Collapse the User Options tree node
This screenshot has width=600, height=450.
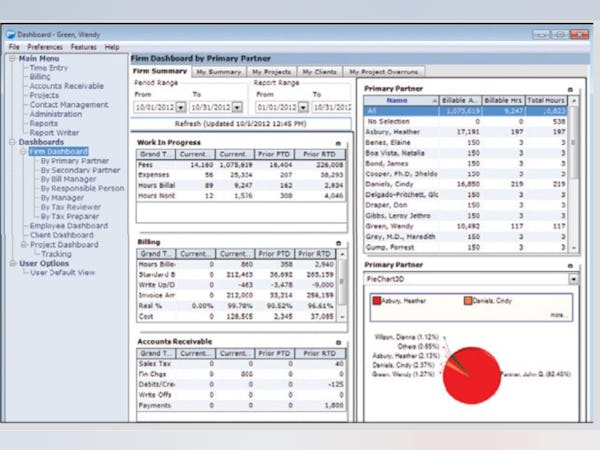[13, 263]
